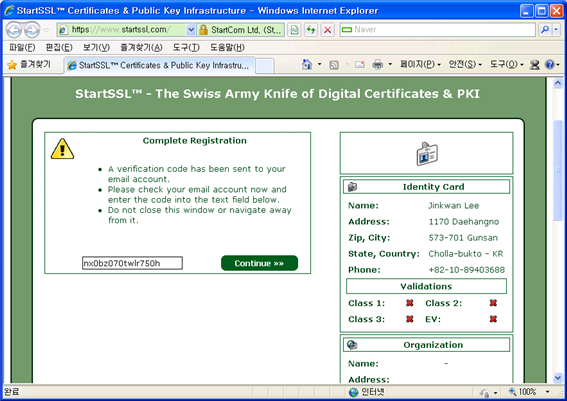Click the StartCom Ltd. security lock badge
The image size is (567, 401).
tap(240, 30)
